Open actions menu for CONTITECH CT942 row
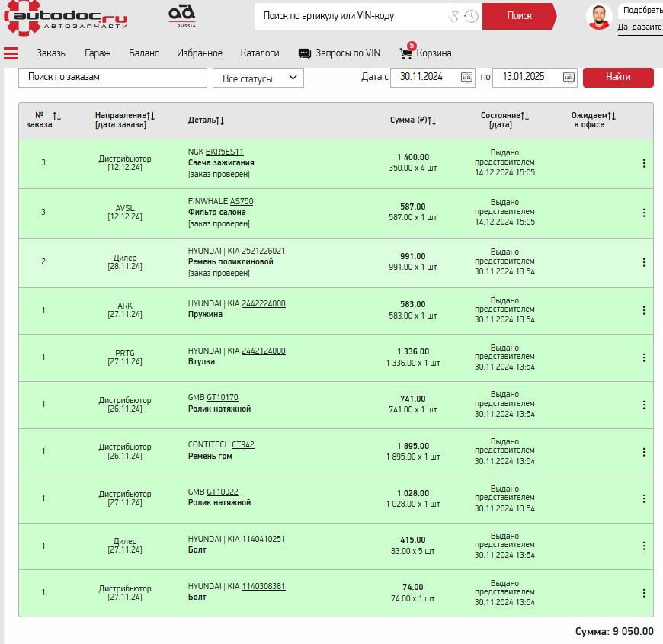This screenshot has height=644, width=663. pyautogui.click(x=644, y=452)
